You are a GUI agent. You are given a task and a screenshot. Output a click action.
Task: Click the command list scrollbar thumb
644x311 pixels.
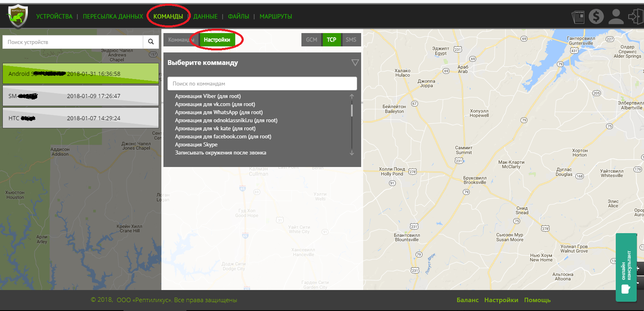(352, 110)
